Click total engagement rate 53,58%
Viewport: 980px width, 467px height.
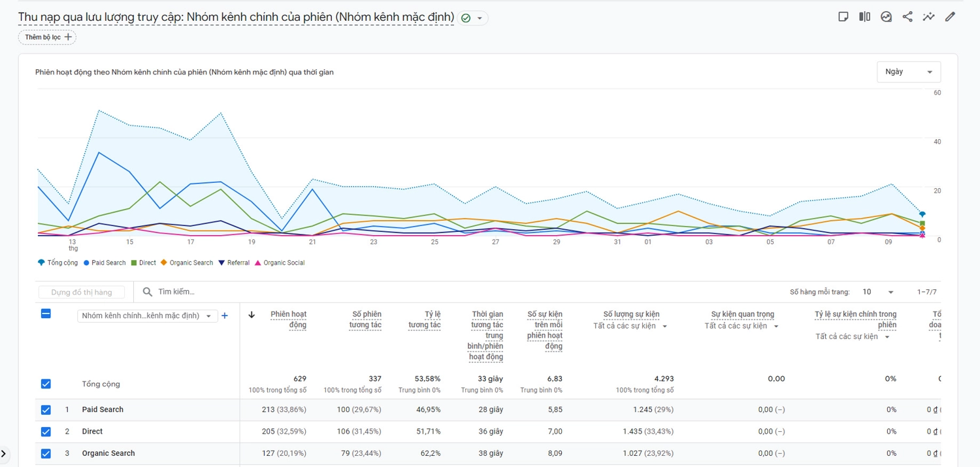click(x=427, y=379)
